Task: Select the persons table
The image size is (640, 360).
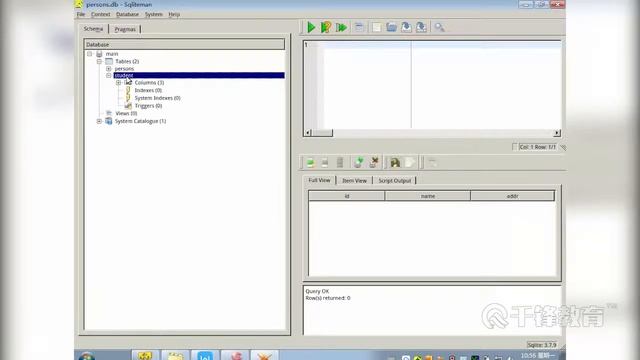Action: (x=124, y=69)
